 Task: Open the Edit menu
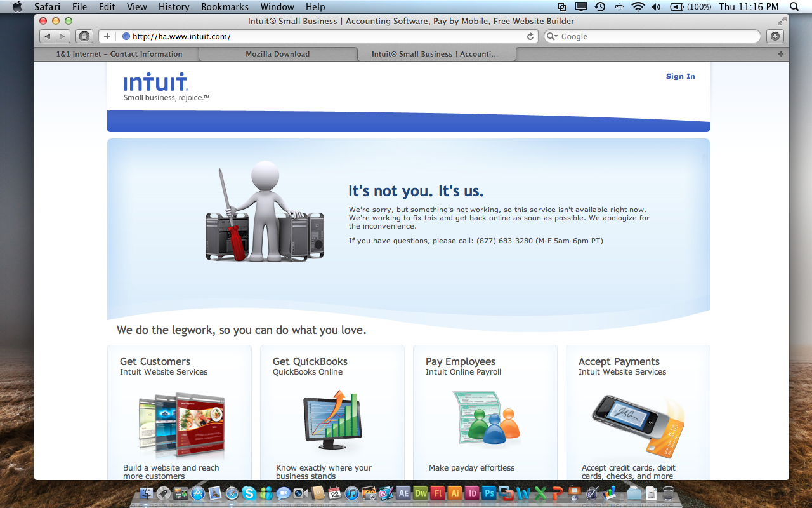tap(107, 7)
